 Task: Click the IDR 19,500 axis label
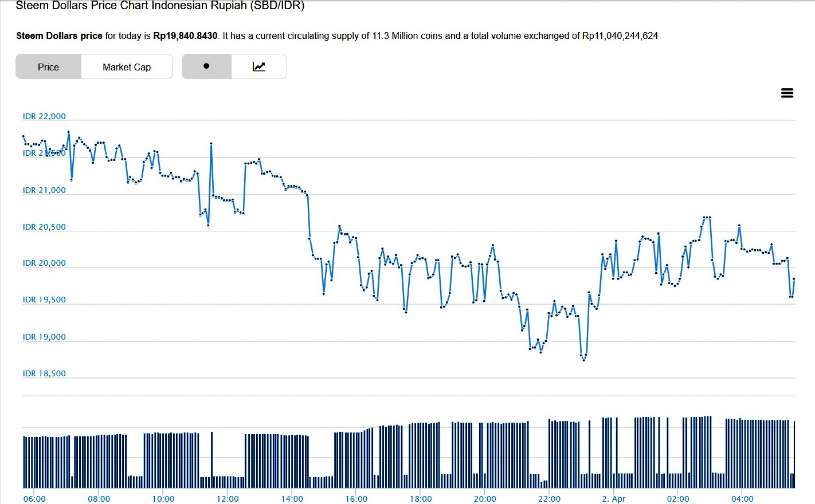(44, 300)
